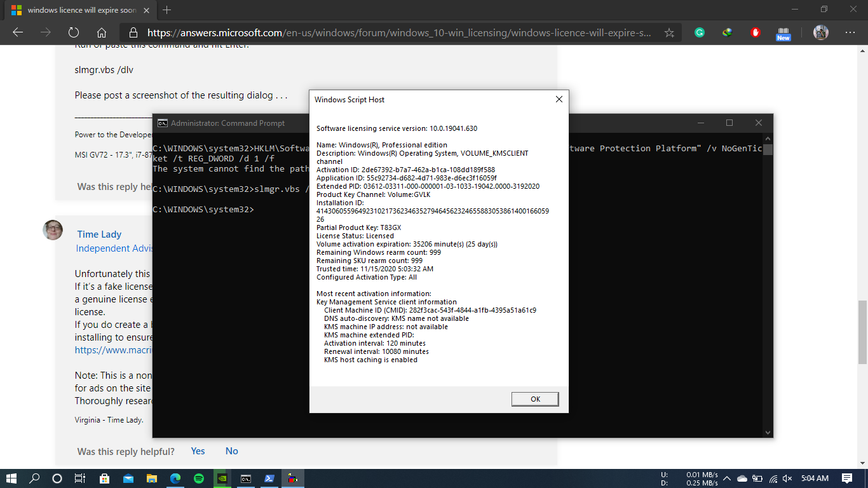The height and width of the screenshot is (488, 868).
Task: Switch to Windows Script Host taskbar icon
Action: click(293, 478)
